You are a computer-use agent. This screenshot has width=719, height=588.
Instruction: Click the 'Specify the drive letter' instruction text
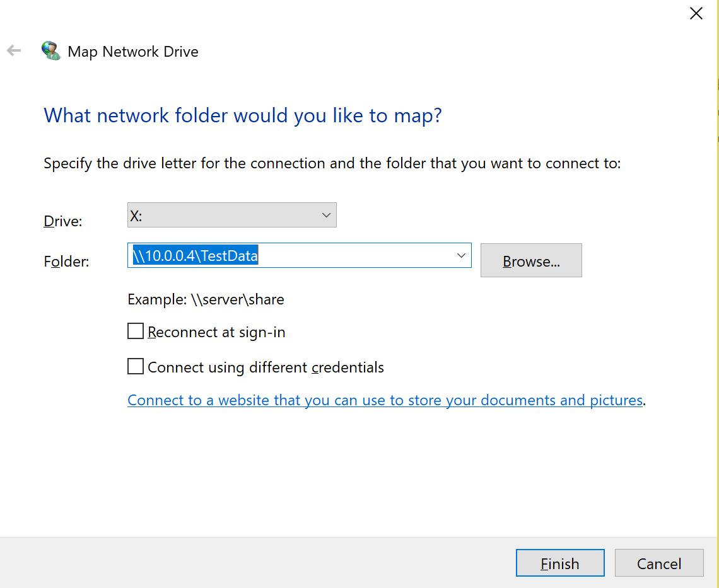pyautogui.click(x=332, y=164)
